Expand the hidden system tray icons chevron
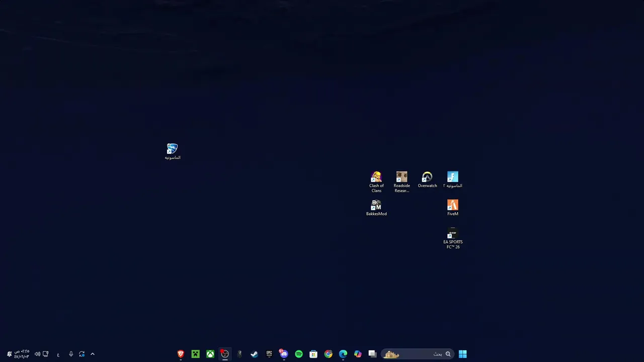This screenshot has height=362, width=644. click(93, 354)
